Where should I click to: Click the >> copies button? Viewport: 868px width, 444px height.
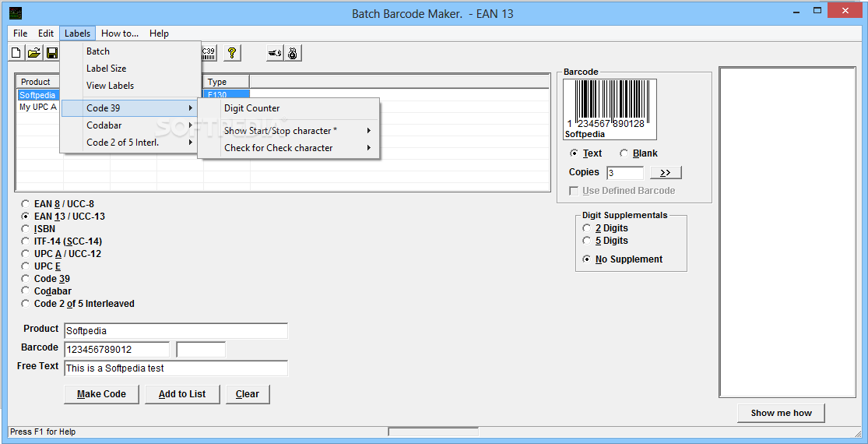666,173
